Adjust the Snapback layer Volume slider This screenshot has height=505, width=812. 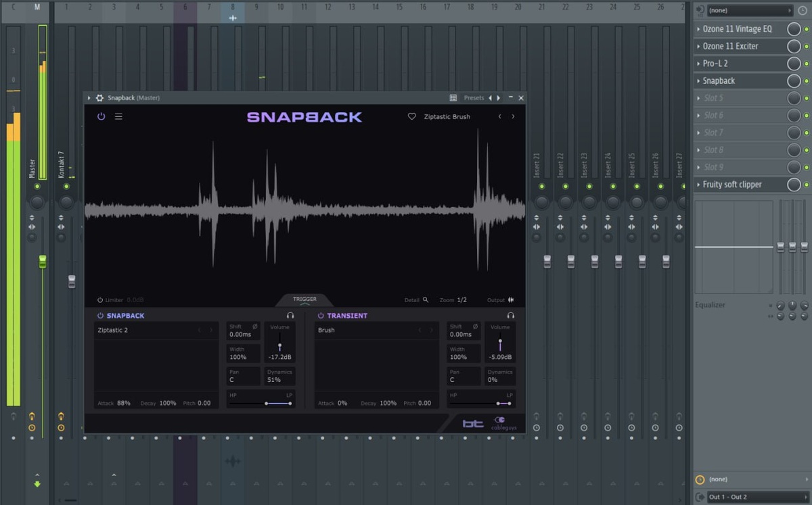(x=279, y=347)
